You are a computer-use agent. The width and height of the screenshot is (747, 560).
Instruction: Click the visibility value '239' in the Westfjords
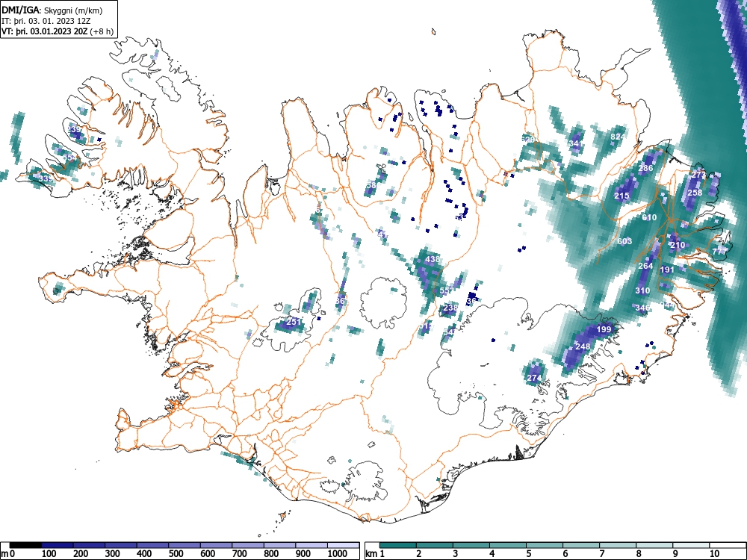tap(74, 129)
